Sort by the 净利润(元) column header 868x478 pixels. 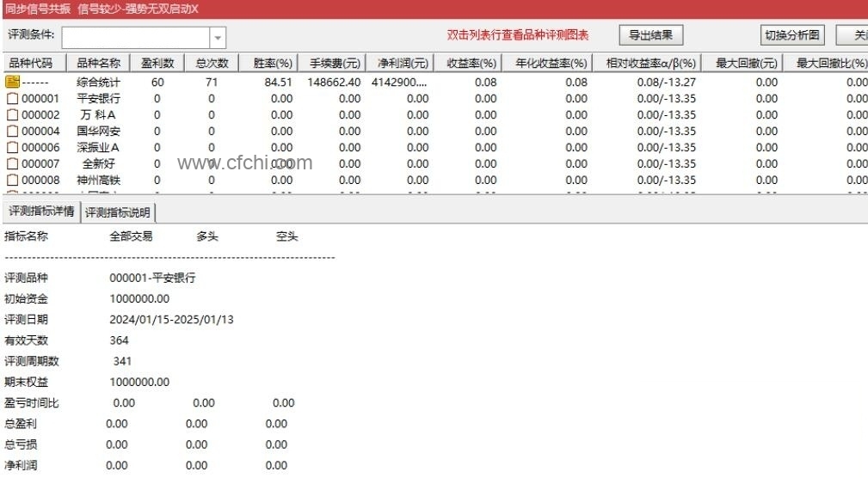pos(400,63)
